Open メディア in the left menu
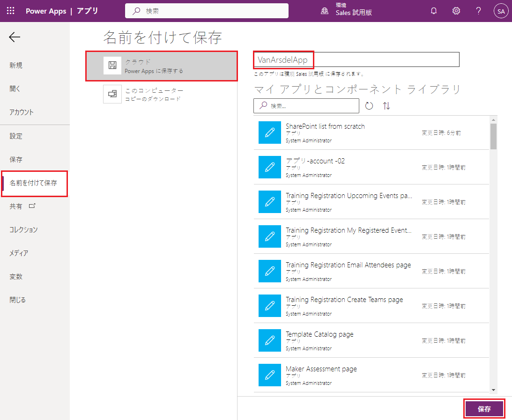The width and height of the screenshot is (512, 420). tap(19, 253)
